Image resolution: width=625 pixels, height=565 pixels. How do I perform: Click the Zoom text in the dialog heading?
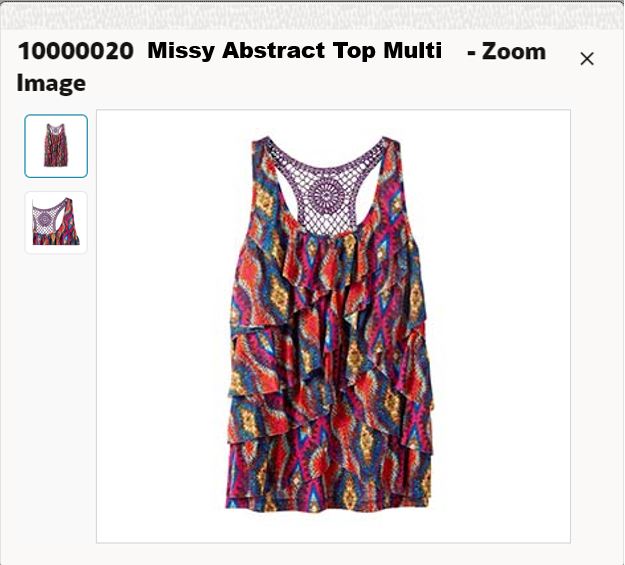pyautogui.click(x=514, y=52)
